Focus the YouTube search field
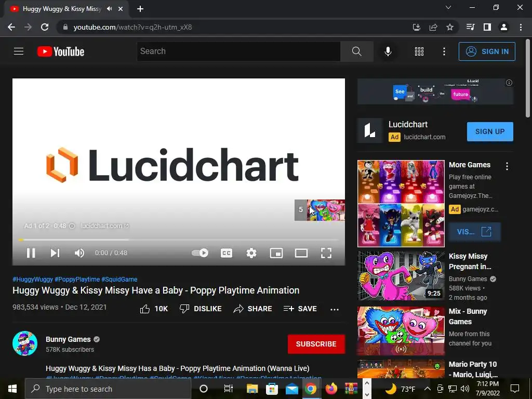 [x=238, y=51]
